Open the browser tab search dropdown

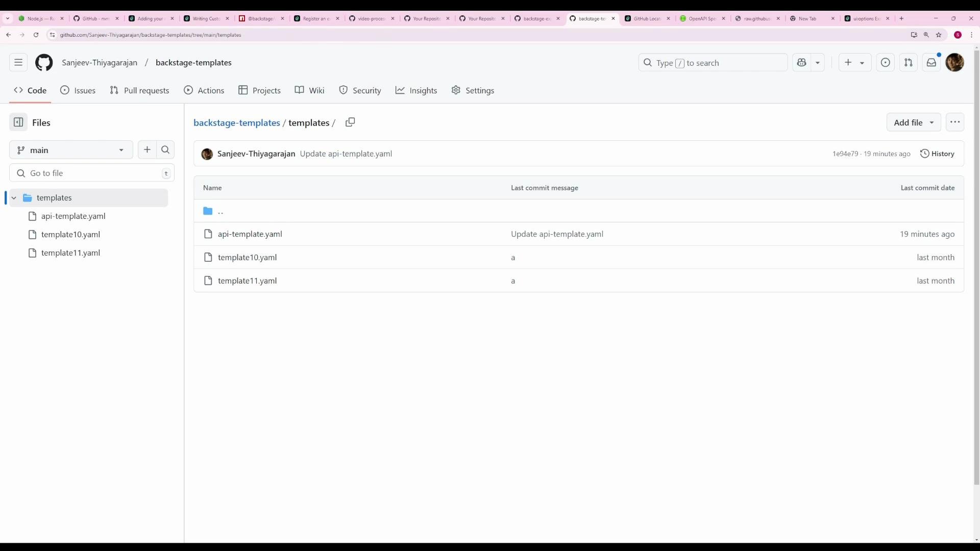(8, 18)
